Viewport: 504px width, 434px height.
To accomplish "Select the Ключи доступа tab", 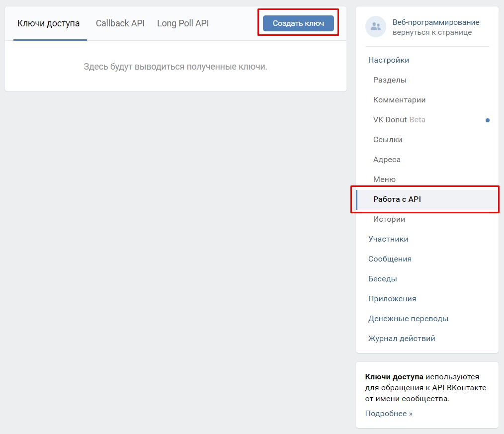I will (x=48, y=23).
